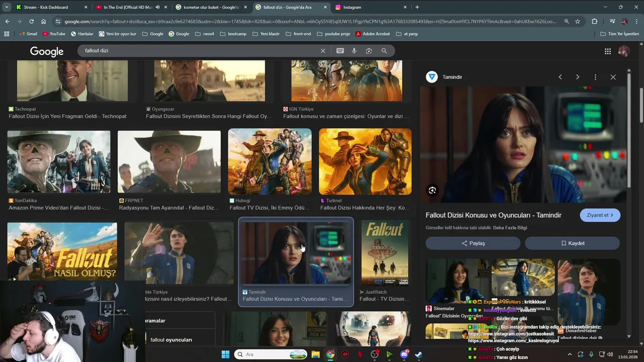Viewport: 644px width, 362px height.
Task: Select the fallout oyuncuları related search
Action: [171, 340]
